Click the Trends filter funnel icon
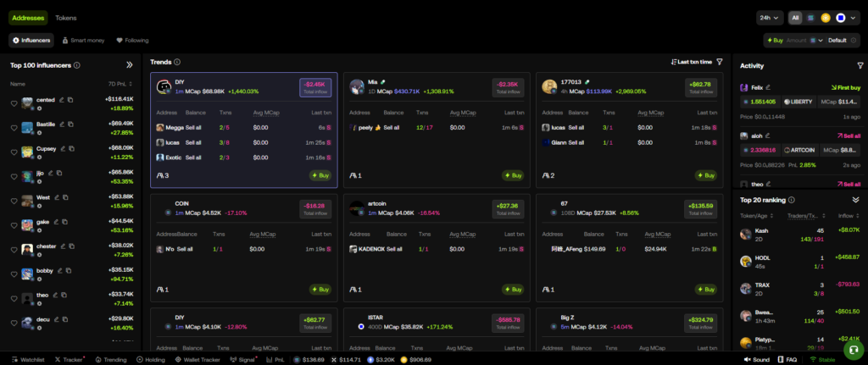The height and width of the screenshot is (365, 868). click(720, 62)
